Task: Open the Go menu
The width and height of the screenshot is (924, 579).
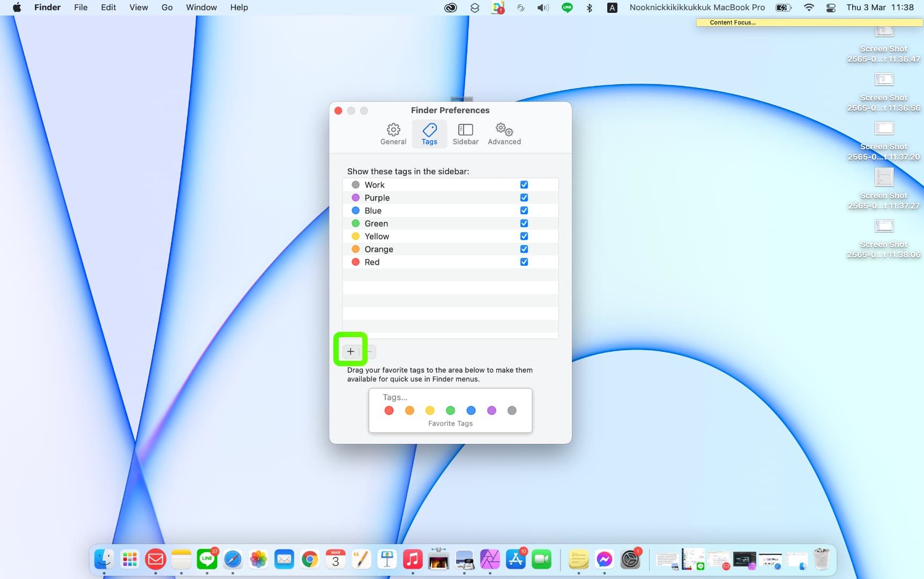Action: (x=167, y=8)
